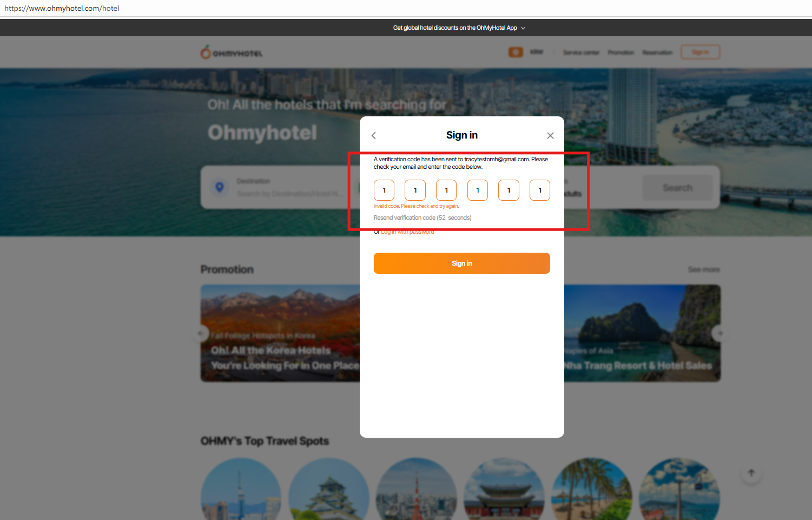
Task: Show next promotion with right carousel arrow
Action: [x=719, y=333]
